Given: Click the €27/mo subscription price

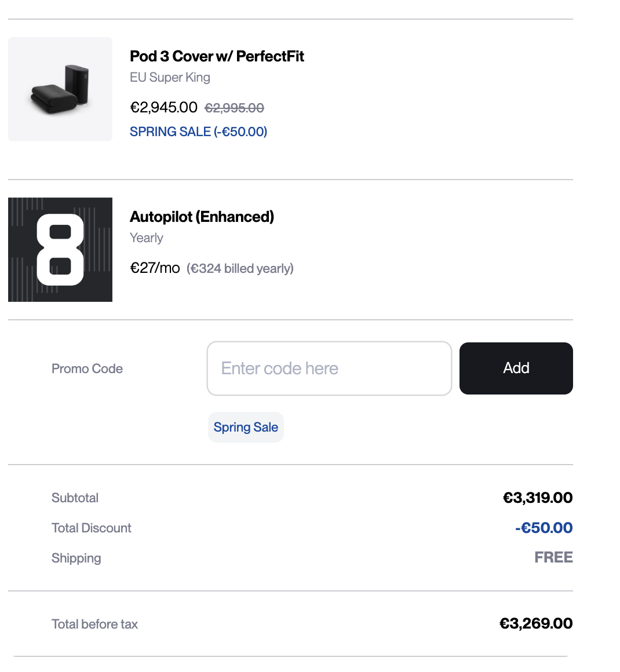Looking at the screenshot, I should click(x=155, y=268).
